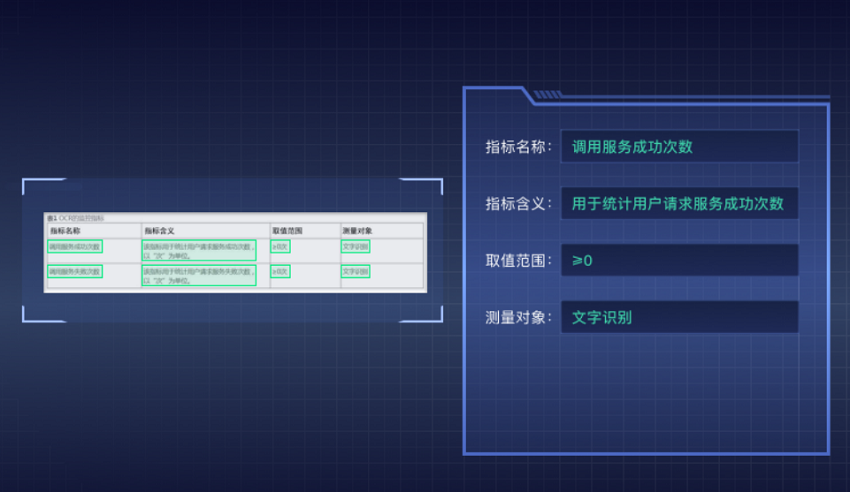Click the ≥0次 cell in the 调用服务失败次数 row
This screenshot has height=492, width=850.
280,271
